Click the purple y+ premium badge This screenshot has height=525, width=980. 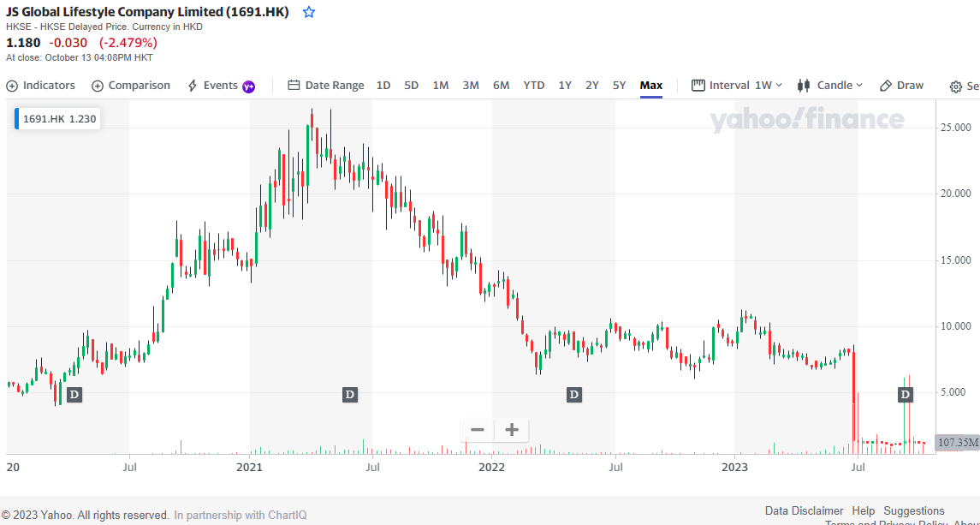click(249, 87)
